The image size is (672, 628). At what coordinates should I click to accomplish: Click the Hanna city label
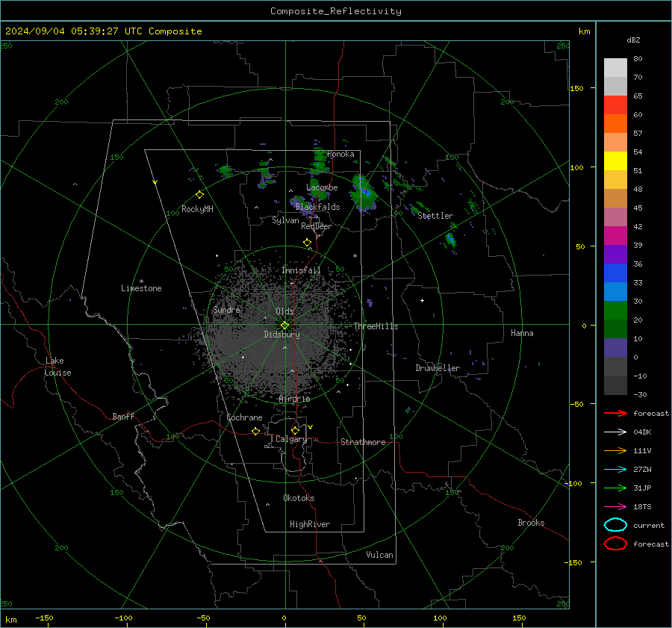click(x=522, y=333)
